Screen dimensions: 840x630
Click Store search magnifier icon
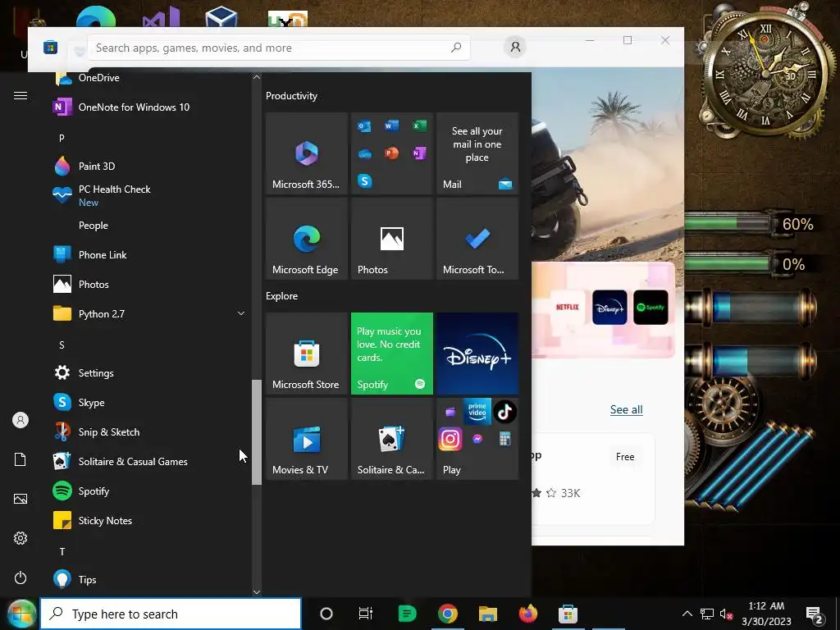point(456,48)
